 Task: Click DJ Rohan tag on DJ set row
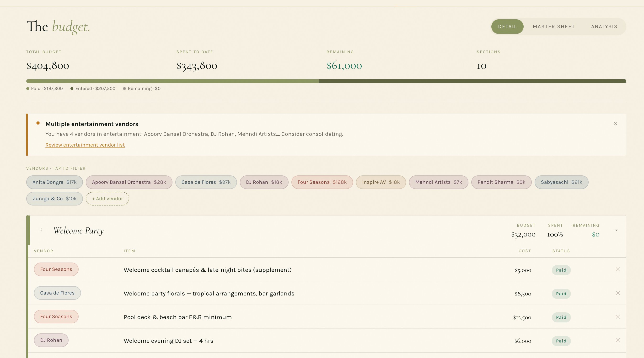click(51, 340)
